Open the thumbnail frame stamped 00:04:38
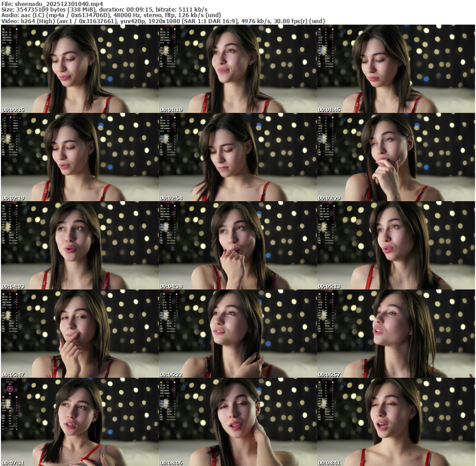The width and height of the screenshot is (476, 466). click(238, 245)
